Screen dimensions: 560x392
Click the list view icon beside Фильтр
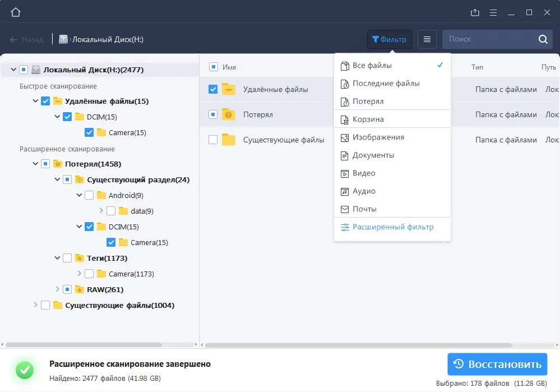pyautogui.click(x=427, y=39)
